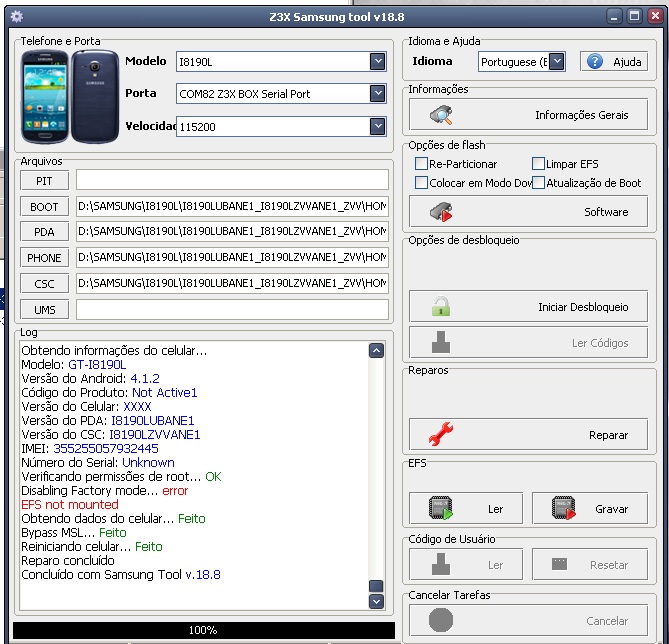Click the Software flash chip icon
The width and height of the screenshot is (669, 644).
click(441, 212)
